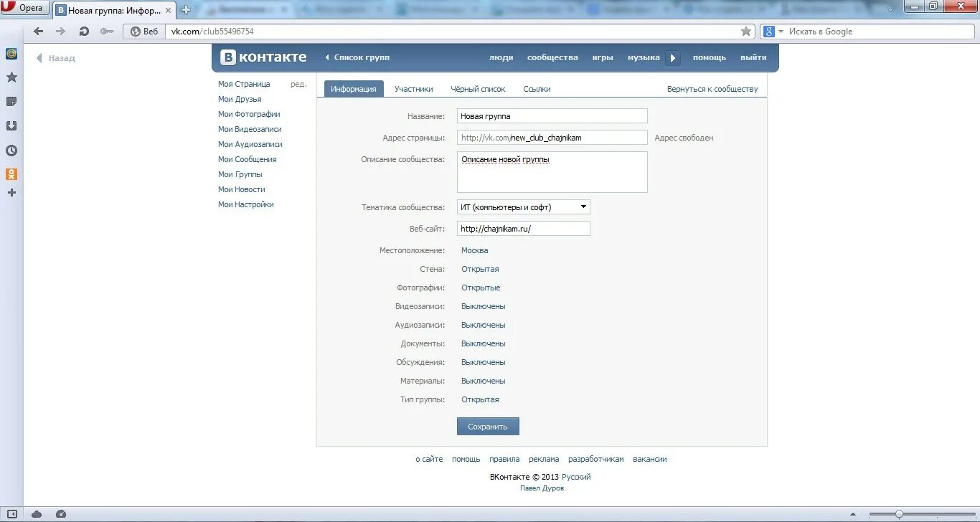Open history clock panel in sidebar
Viewport: 980px width, 522px height.
pyautogui.click(x=11, y=151)
